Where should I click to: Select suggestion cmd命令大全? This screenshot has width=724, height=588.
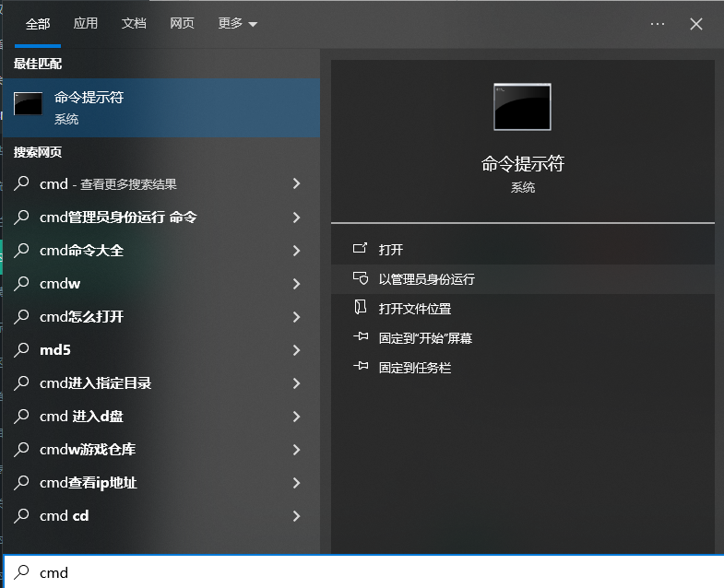click(161, 251)
